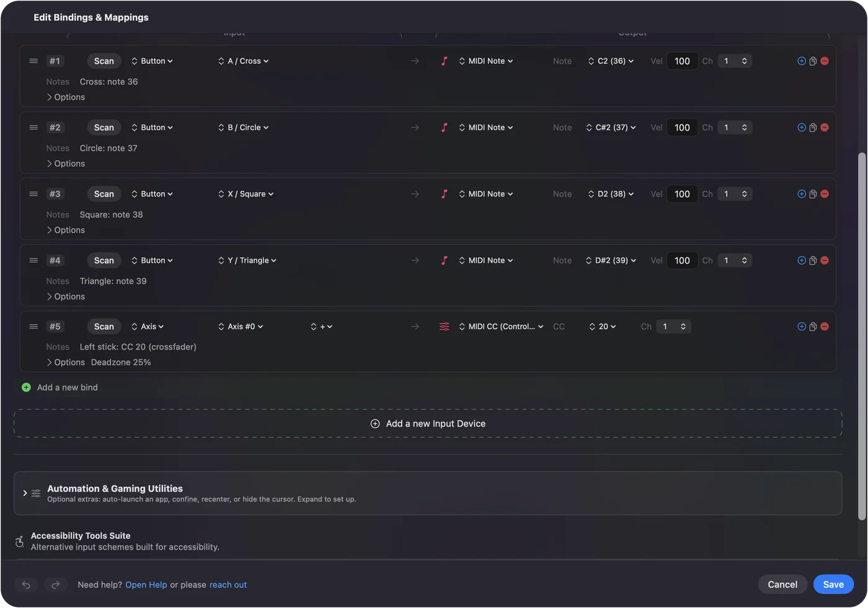This screenshot has width=868, height=608.
Task: Remove binding #3 with the red delete icon
Action: [825, 194]
